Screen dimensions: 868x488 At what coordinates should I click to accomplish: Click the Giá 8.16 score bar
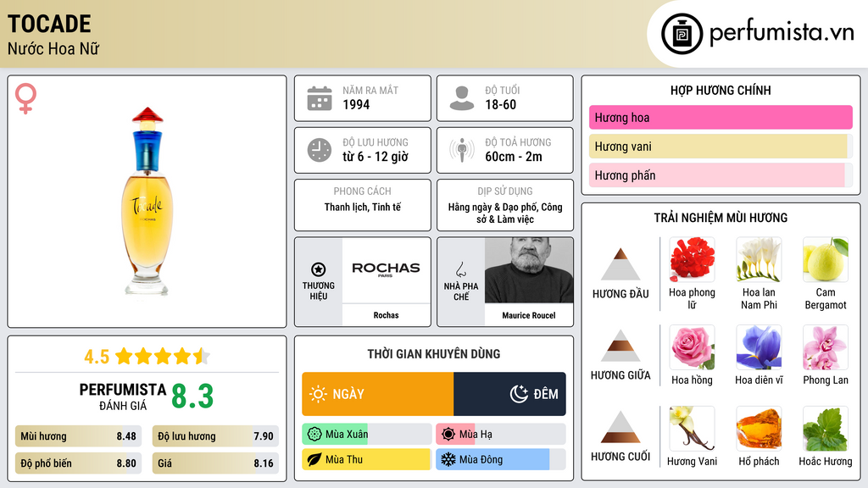(215, 463)
